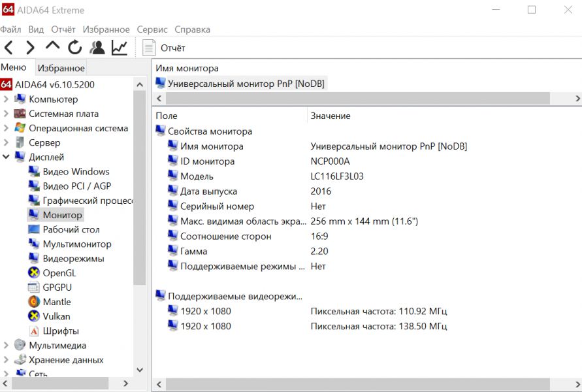
Task: Open the user profile icon in toolbar
Action: coord(97,48)
